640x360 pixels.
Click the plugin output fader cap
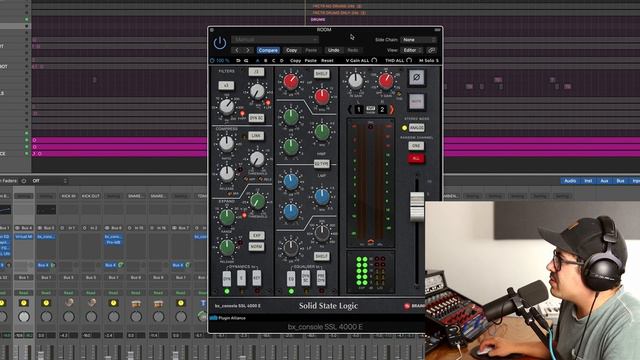pyautogui.click(x=417, y=207)
